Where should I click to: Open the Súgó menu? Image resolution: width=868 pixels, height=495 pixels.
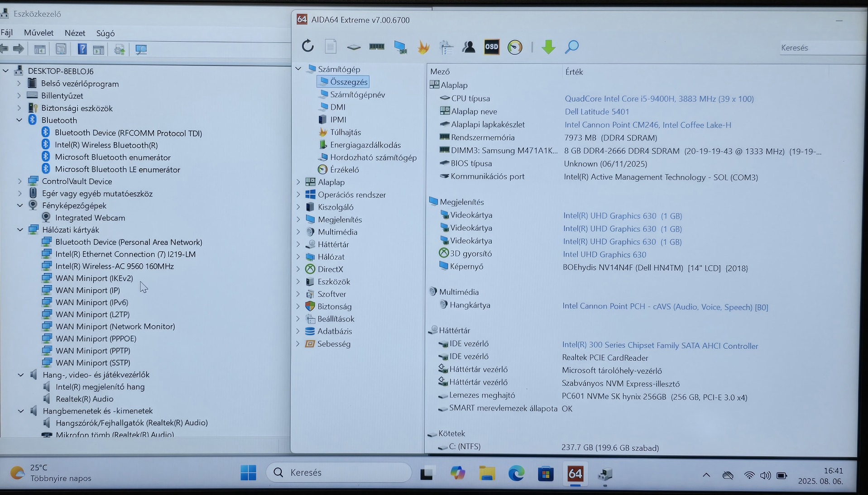(106, 33)
